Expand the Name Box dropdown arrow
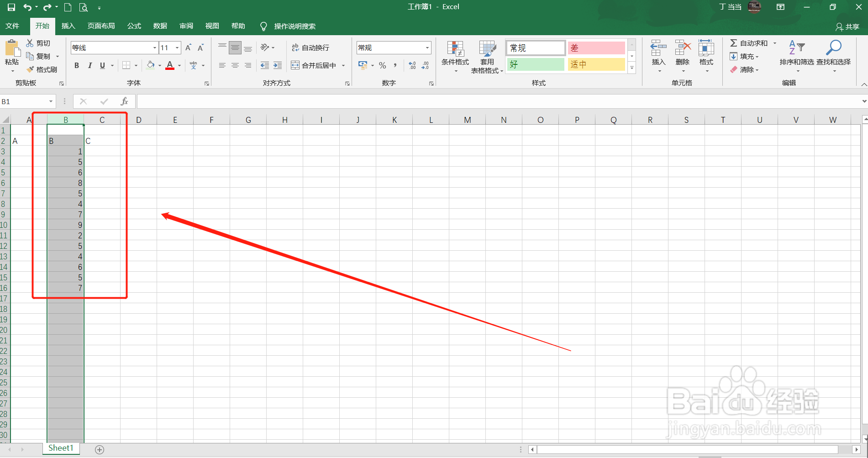Viewport: 868px width, 458px height. [x=51, y=101]
